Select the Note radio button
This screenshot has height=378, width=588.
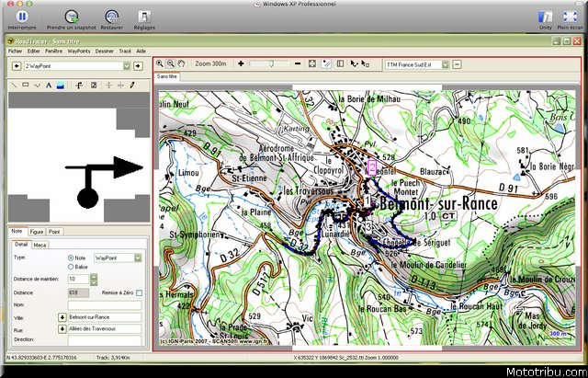(71, 258)
